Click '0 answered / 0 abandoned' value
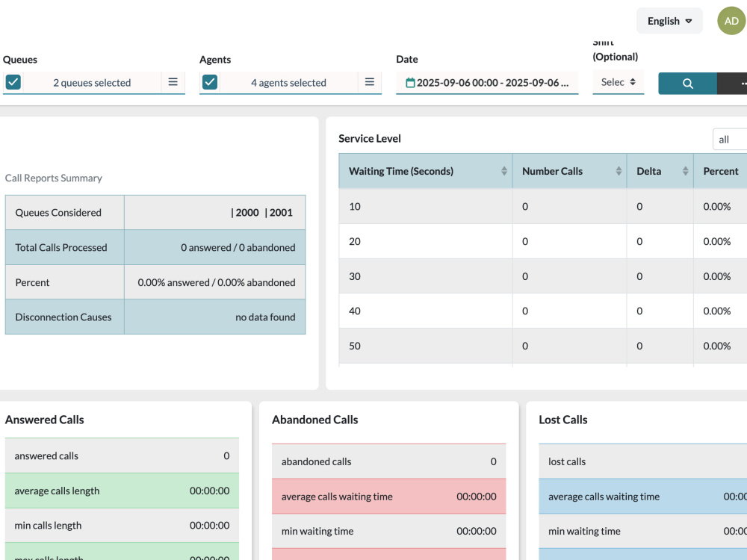Image resolution: width=747 pixels, height=560 pixels. (238, 248)
